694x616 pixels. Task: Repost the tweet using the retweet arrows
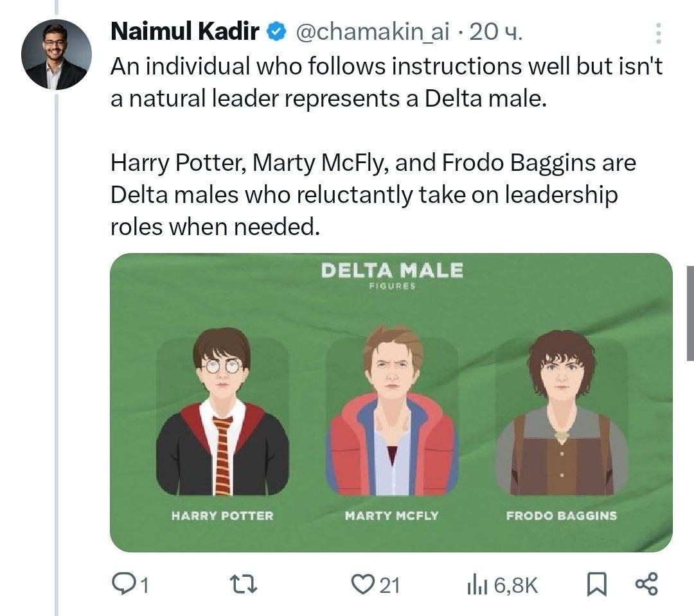click(248, 584)
